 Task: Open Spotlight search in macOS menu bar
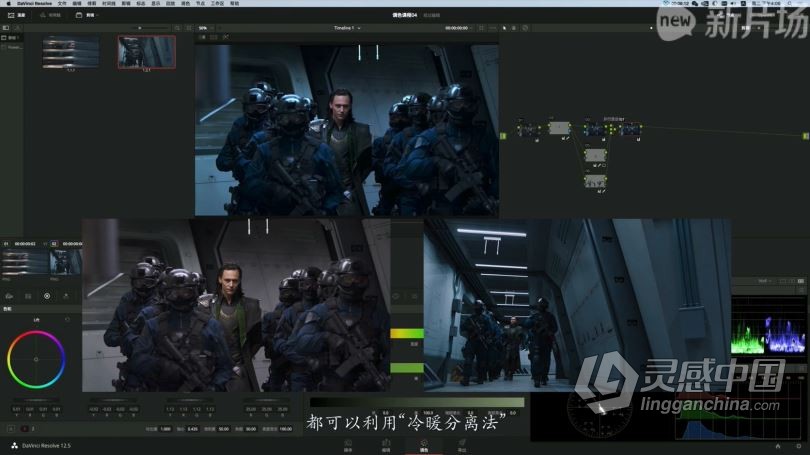click(789, 3)
